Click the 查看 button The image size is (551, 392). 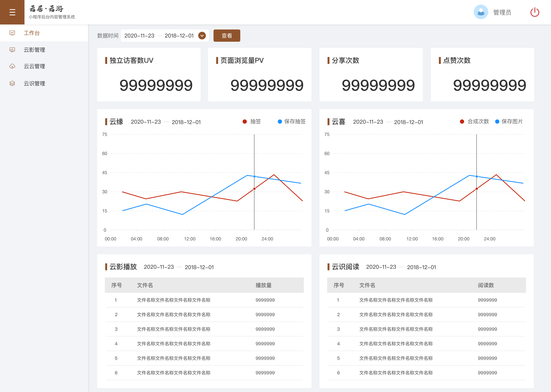pyautogui.click(x=227, y=36)
